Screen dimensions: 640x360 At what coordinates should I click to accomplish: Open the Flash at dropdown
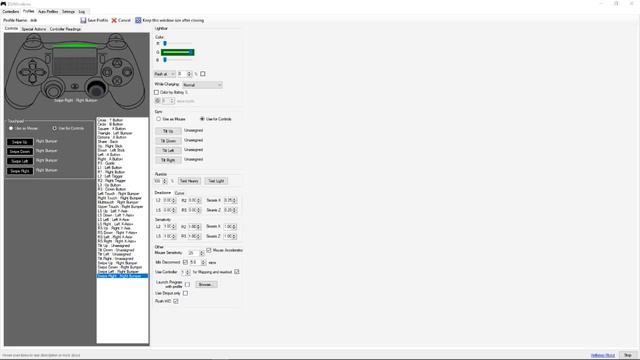164,74
